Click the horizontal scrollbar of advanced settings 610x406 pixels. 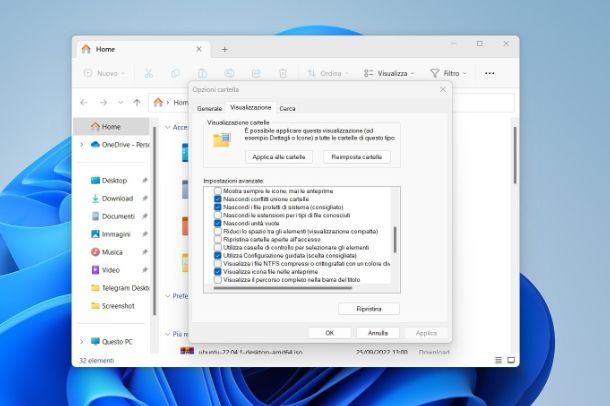tap(283, 288)
